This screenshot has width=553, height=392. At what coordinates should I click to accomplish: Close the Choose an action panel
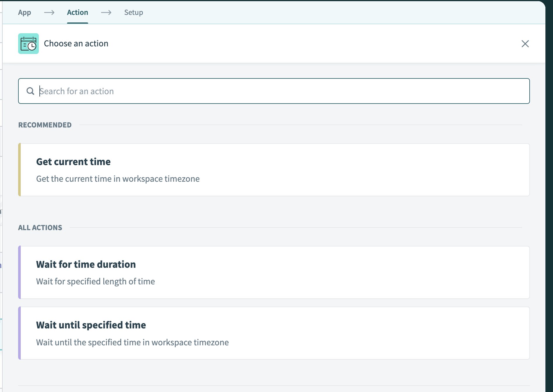coord(525,44)
